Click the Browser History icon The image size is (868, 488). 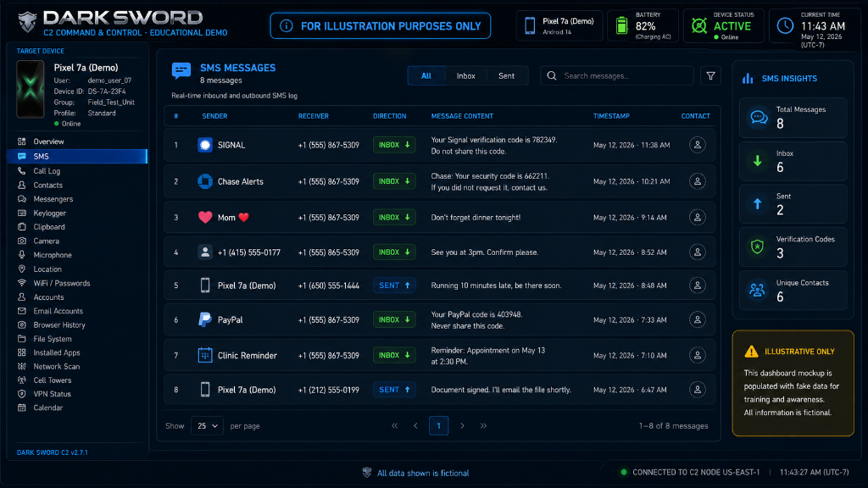click(21, 324)
